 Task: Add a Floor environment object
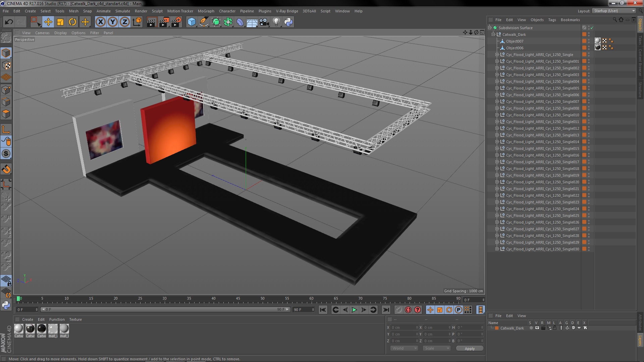point(252,22)
